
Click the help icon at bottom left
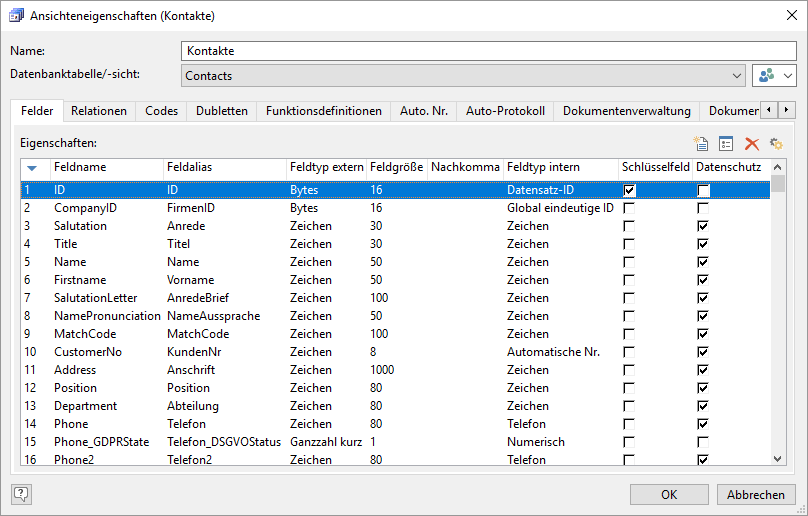(x=21, y=493)
